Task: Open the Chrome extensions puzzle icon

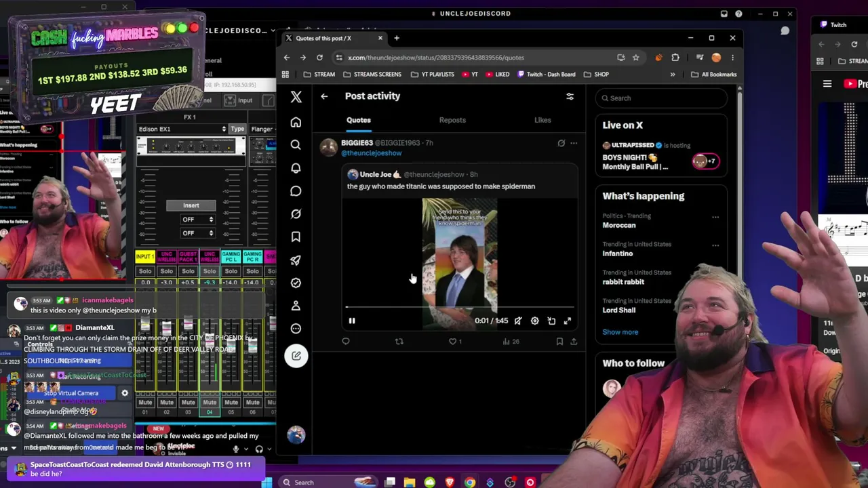Action: (x=675, y=58)
